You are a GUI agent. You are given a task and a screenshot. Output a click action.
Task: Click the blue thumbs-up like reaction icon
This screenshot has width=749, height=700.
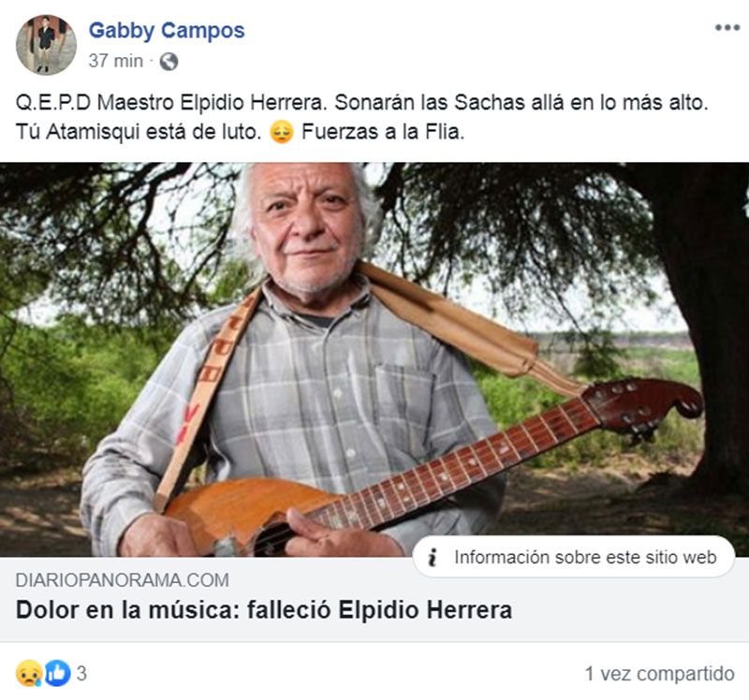click(57, 673)
